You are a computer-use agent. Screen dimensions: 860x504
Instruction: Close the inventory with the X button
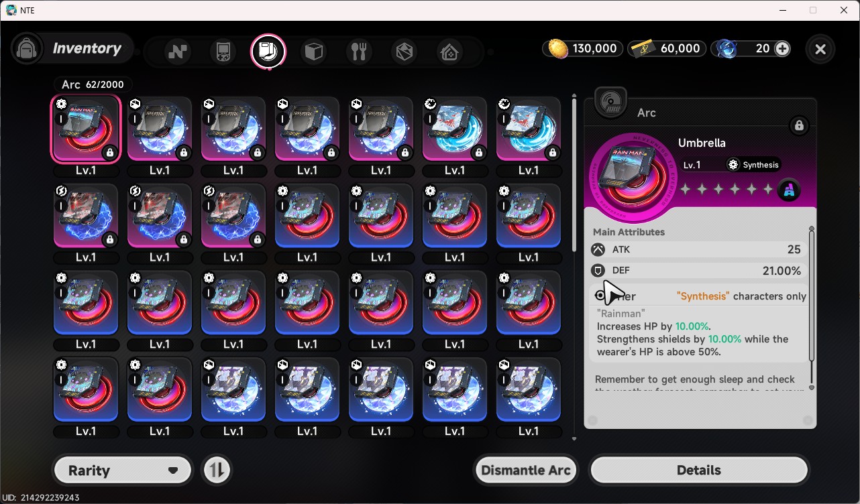pyautogui.click(x=820, y=49)
